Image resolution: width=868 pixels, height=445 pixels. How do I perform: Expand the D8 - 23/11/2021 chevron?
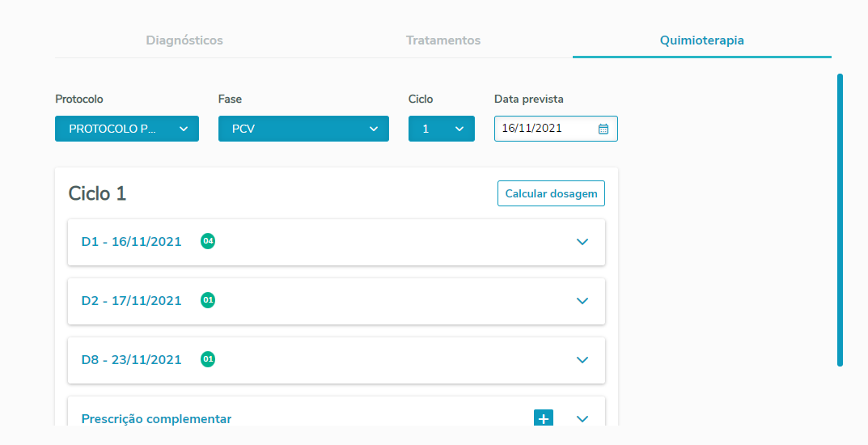click(x=582, y=360)
